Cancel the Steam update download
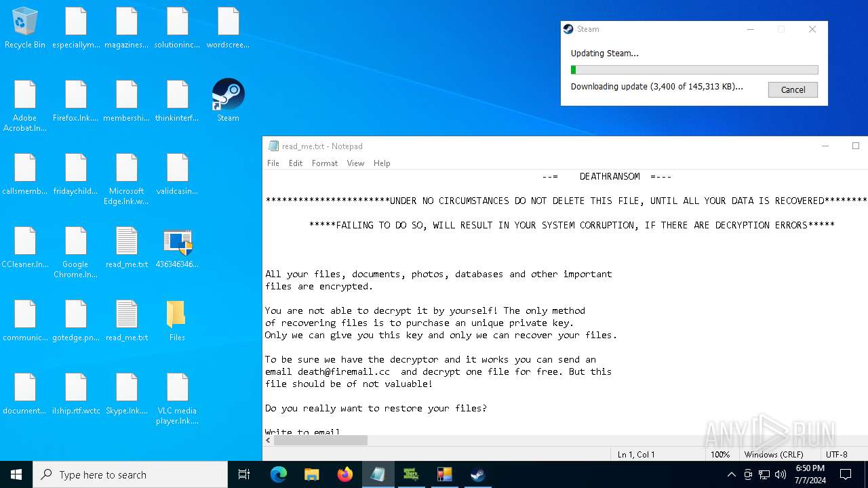Image resolution: width=868 pixels, height=488 pixels. (793, 89)
